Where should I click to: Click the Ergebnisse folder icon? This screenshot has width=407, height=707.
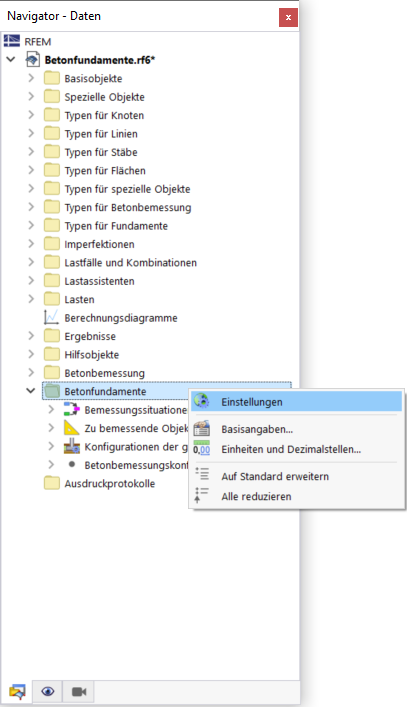pyautogui.click(x=52, y=336)
